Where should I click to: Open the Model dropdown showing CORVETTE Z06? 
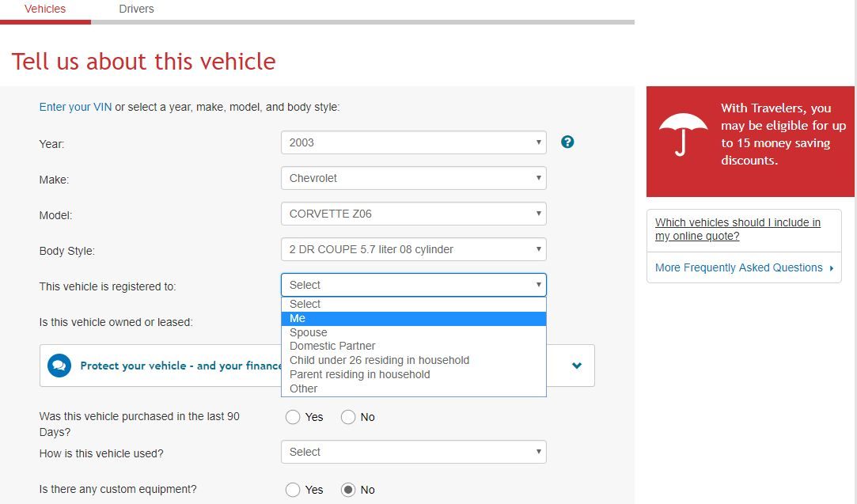(x=414, y=214)
